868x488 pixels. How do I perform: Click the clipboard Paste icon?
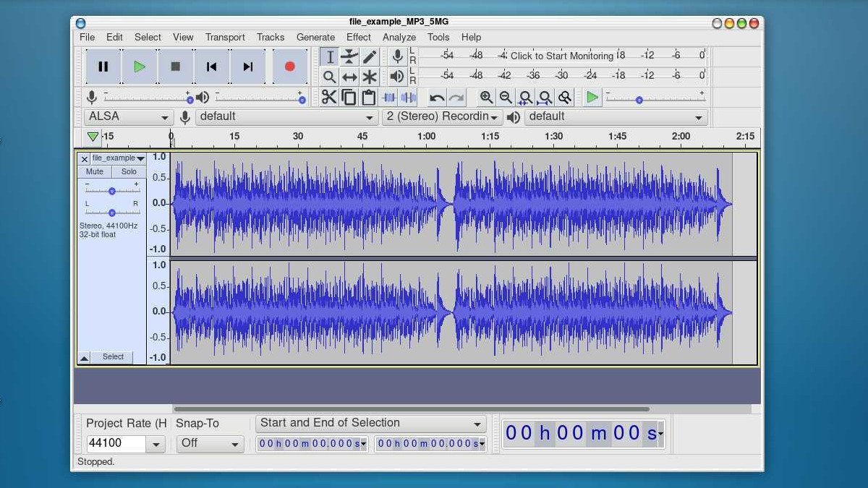click(368, 97)
